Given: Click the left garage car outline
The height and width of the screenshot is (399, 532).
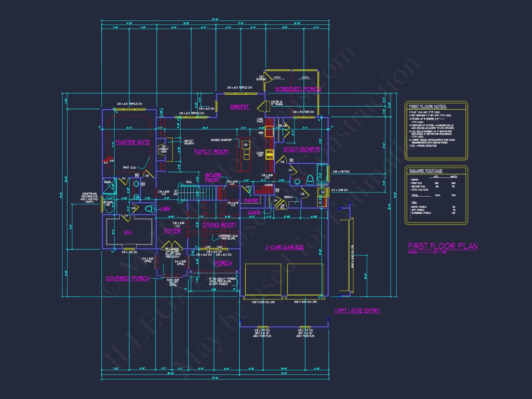Looking at the screenshot, I should click(263, 279).
